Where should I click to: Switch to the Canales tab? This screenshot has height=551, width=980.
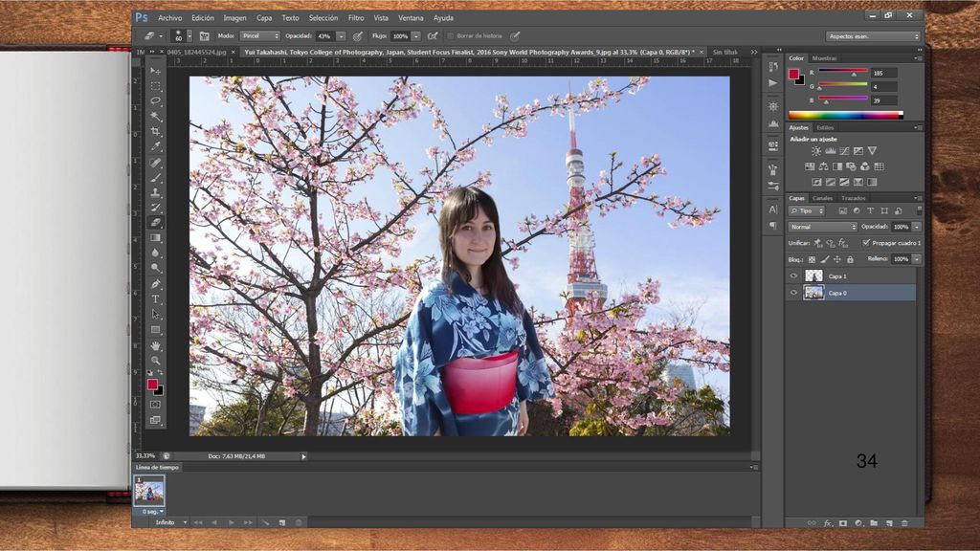tap(822, 198)
